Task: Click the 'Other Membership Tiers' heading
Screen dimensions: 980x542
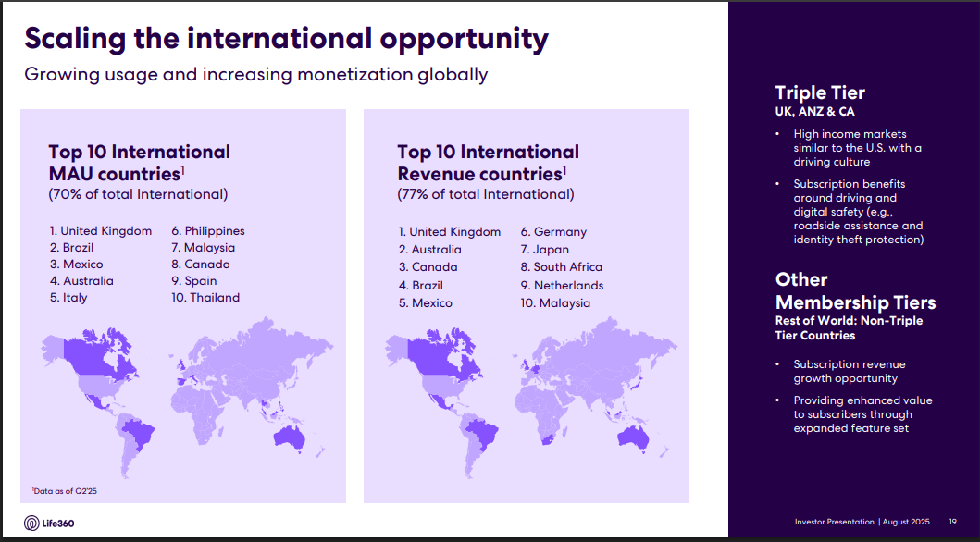Action: click(855, 291)
